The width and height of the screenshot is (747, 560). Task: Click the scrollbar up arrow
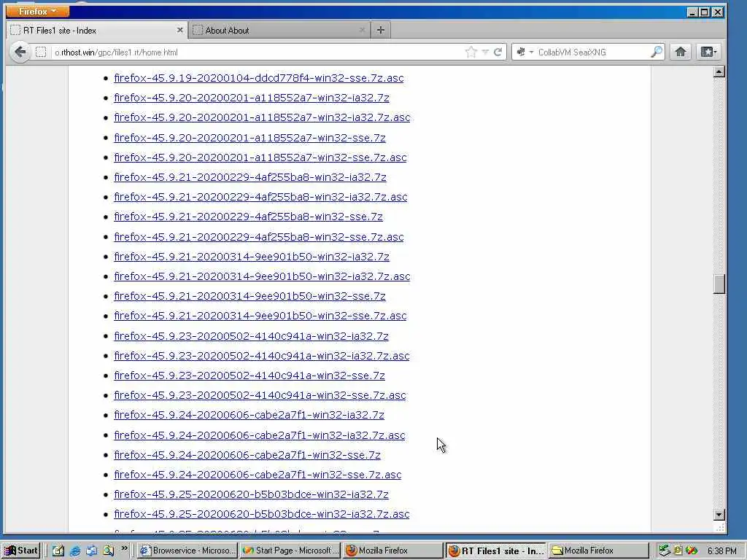click(719, 72)
